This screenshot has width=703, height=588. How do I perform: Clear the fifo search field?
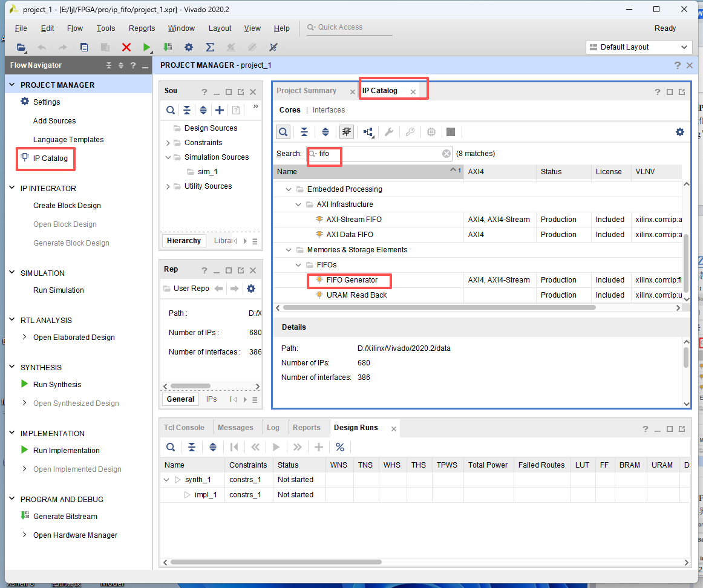tap(446, 154)
